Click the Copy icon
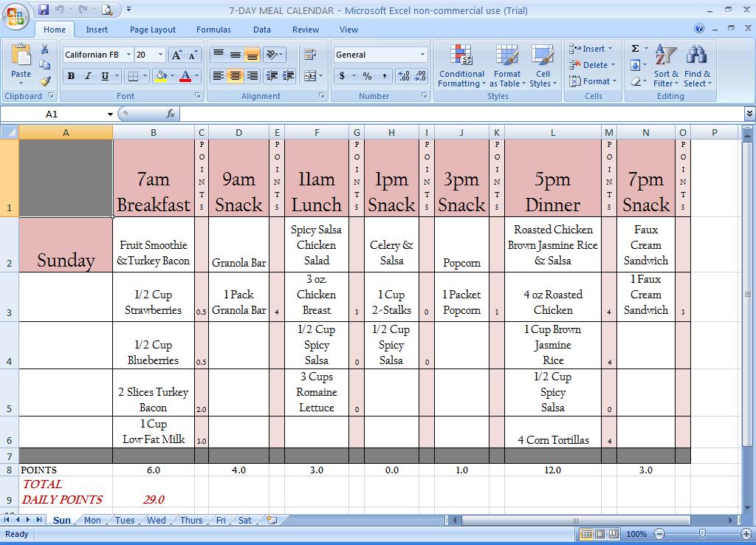756x545 pixels. [x=45, y=65]
